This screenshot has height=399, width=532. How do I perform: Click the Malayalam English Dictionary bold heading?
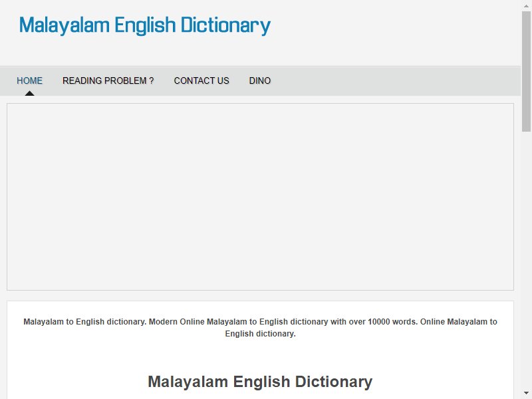click(260, 382)
